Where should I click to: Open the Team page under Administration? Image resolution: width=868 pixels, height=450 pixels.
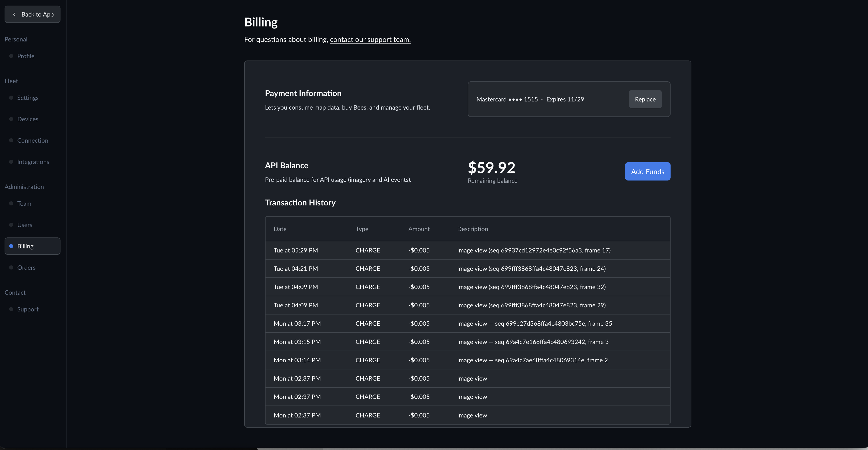pos(24,203)
